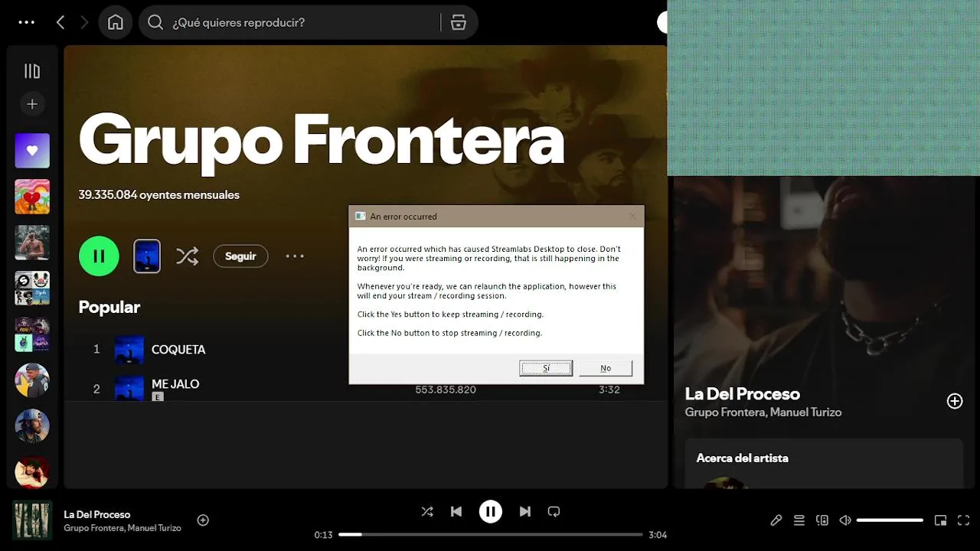Open the now playing album cover thumbnail
Screen dimensions: 980x551
(x=32, y=520)
